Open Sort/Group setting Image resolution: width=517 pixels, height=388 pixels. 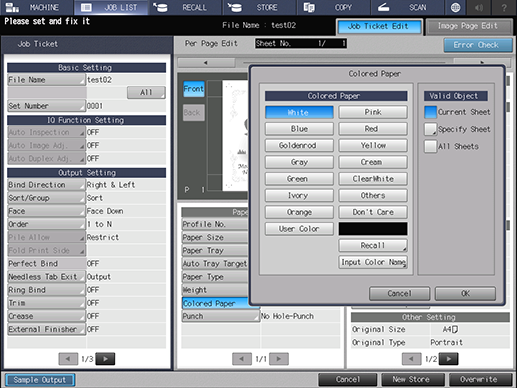tap(46, 198)
